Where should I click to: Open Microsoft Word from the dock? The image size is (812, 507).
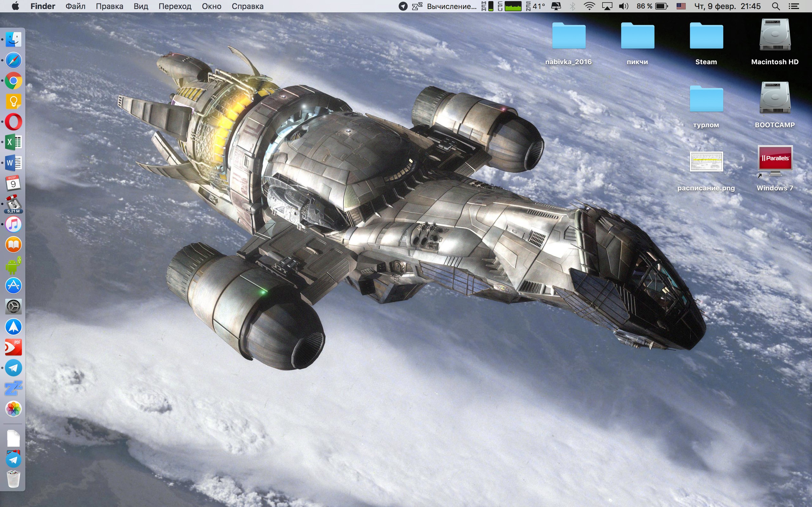13,163
